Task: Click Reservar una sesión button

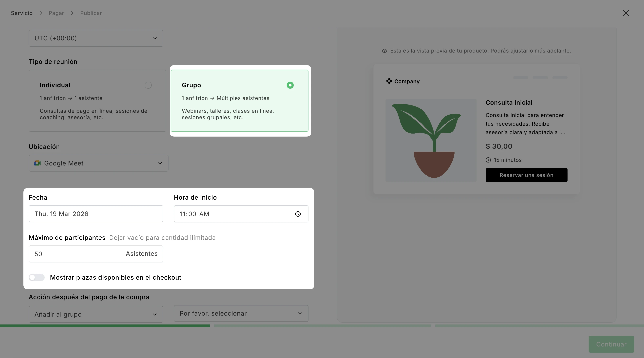Action: pos(526,175)
